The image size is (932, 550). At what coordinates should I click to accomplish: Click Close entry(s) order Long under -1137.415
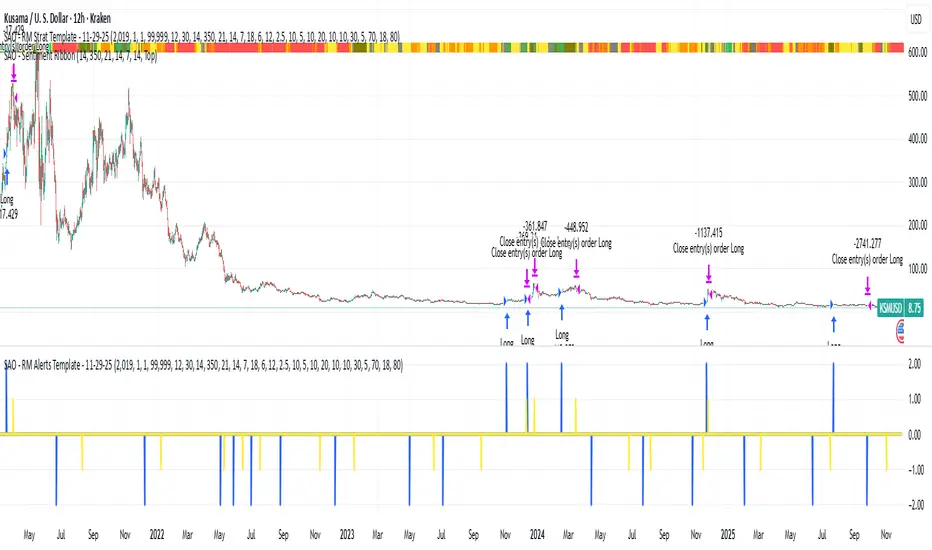coord(709,249)
